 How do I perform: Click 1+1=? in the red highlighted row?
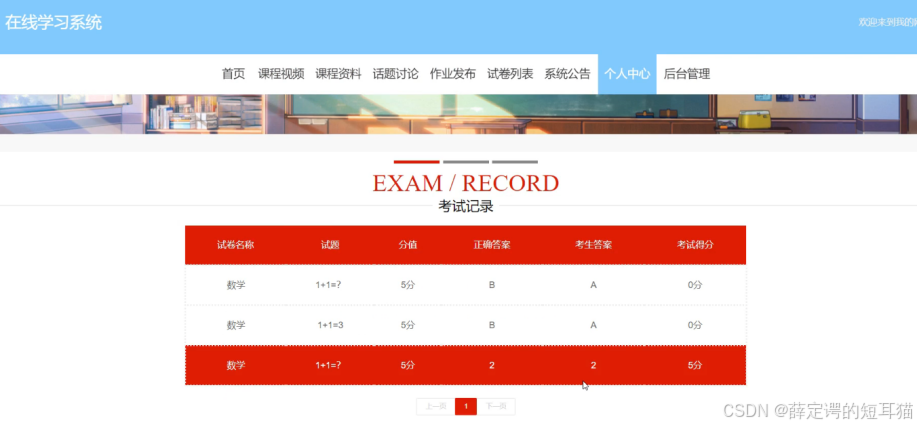coord(328,365)
